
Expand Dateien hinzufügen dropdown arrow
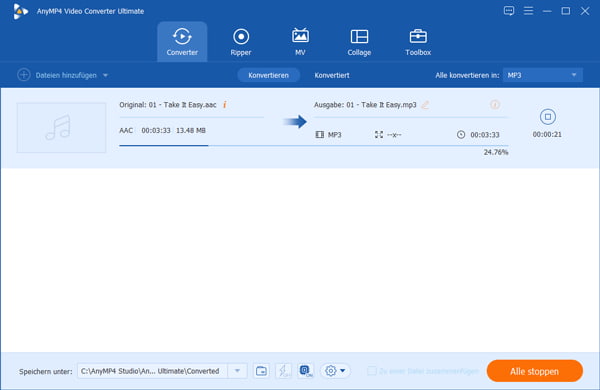[105, 75]
